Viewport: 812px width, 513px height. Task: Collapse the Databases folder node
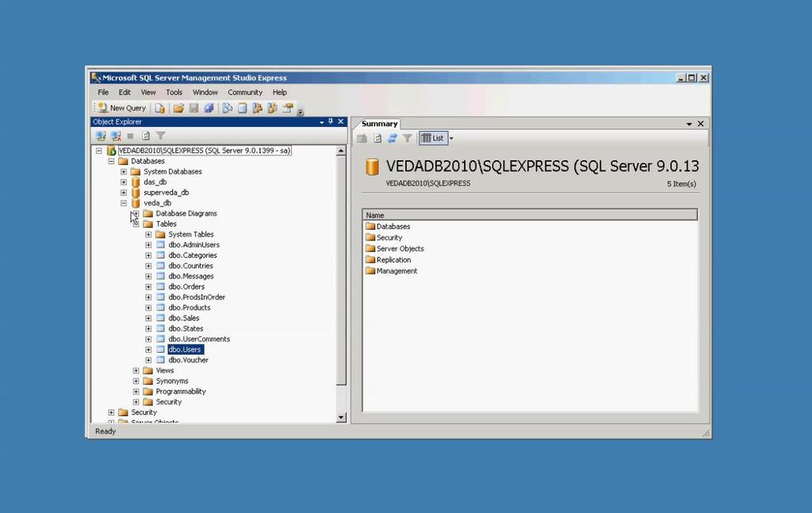point(111,162)
